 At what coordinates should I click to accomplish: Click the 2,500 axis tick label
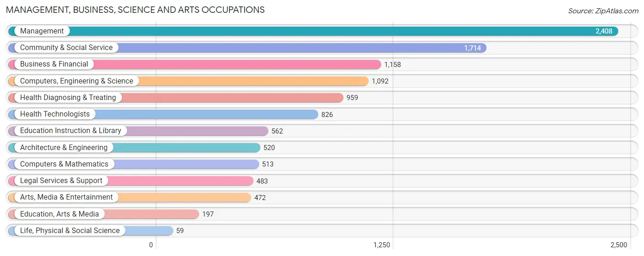pos(618,245)
